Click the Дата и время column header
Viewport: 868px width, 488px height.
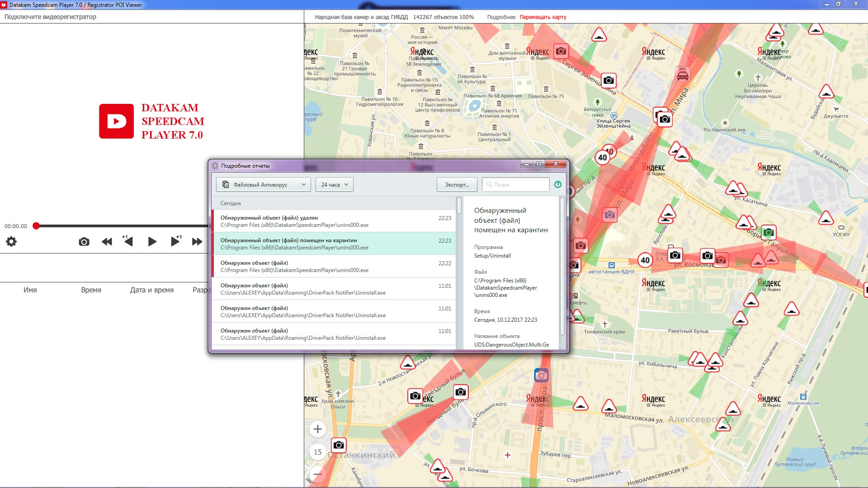tap(152, 290)
